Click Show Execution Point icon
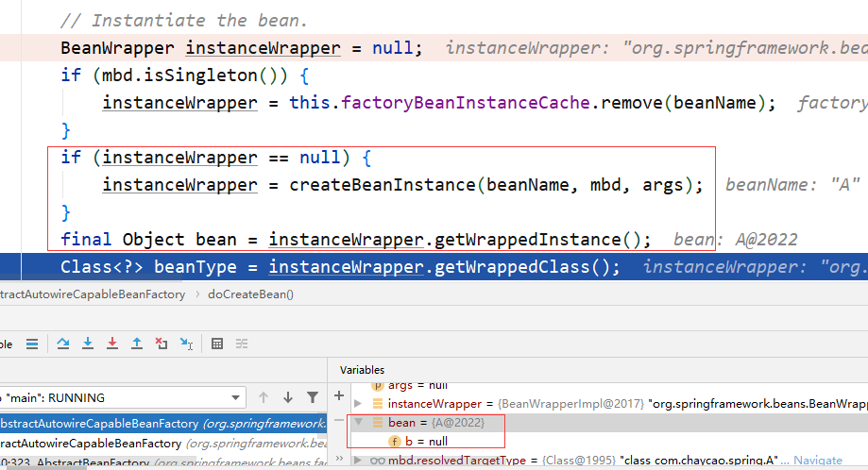This screenshot has height=470, width=868. pos(32,344)
